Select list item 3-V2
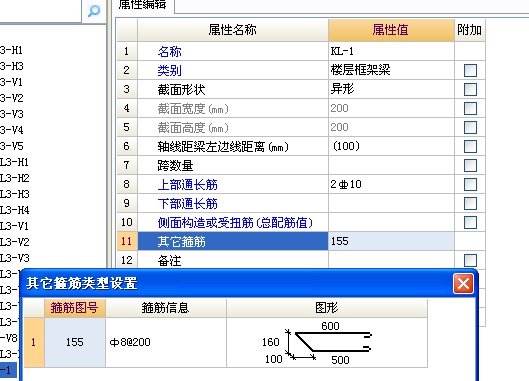Screen dimensions: 529x381 coord(12,98)
